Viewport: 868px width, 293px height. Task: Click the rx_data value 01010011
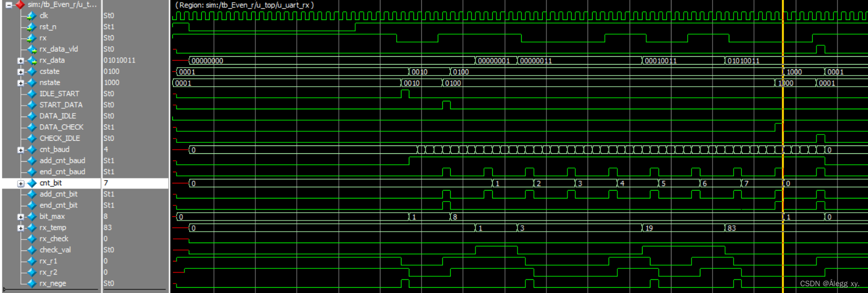119,60
